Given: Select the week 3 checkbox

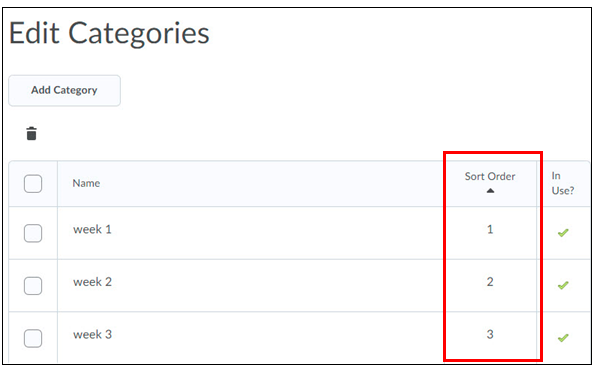Looking at the screenshot, I should [x=33, y=338].
